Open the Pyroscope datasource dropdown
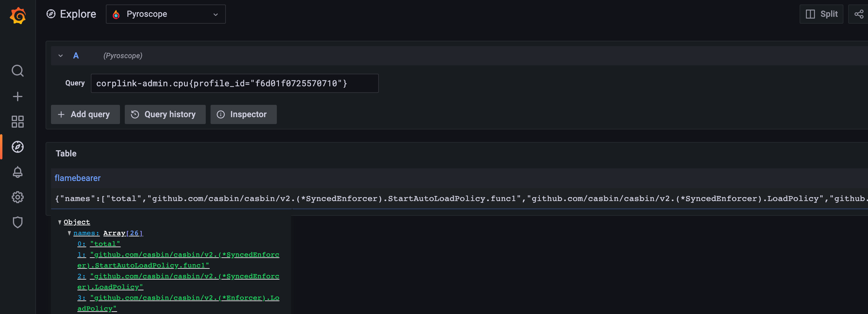 [x=215, y=14]
